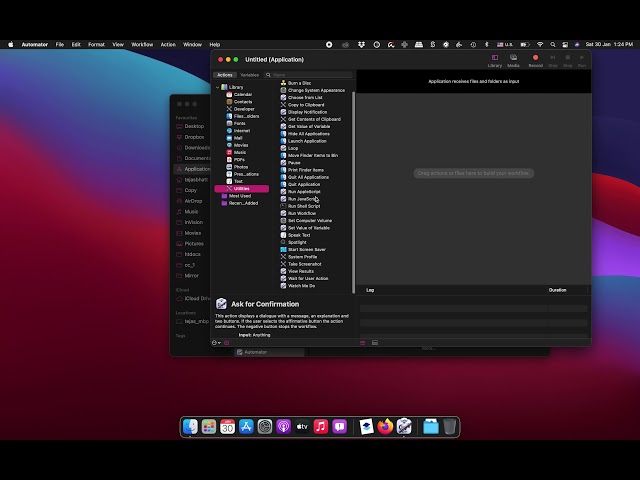Select the Files & Folders category
Viewport: 640px width, 480px height.
pos(246,116)
